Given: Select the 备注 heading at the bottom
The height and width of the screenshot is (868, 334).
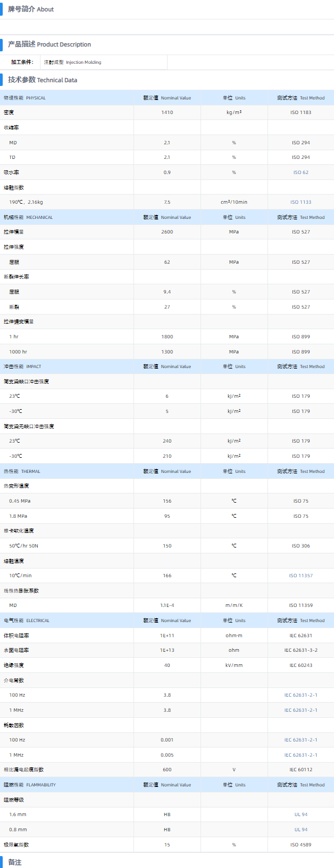Looking at the screenshot, I should click(15, 862).
